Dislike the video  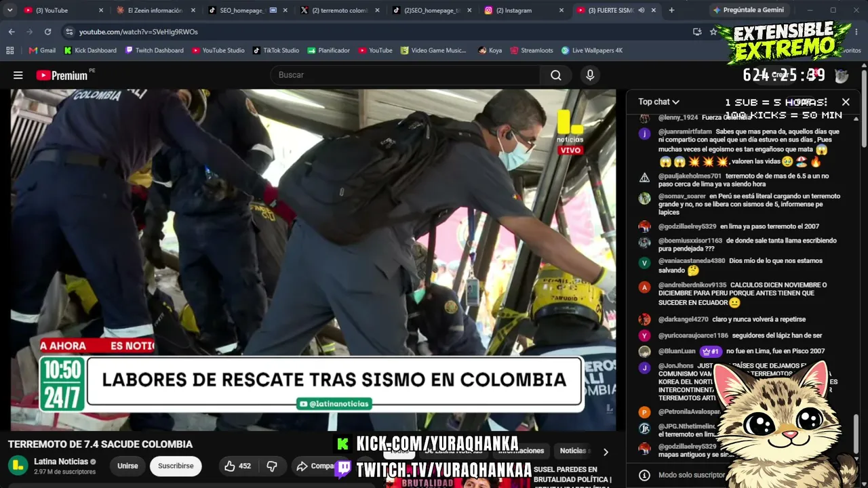[x=272, y=466]
